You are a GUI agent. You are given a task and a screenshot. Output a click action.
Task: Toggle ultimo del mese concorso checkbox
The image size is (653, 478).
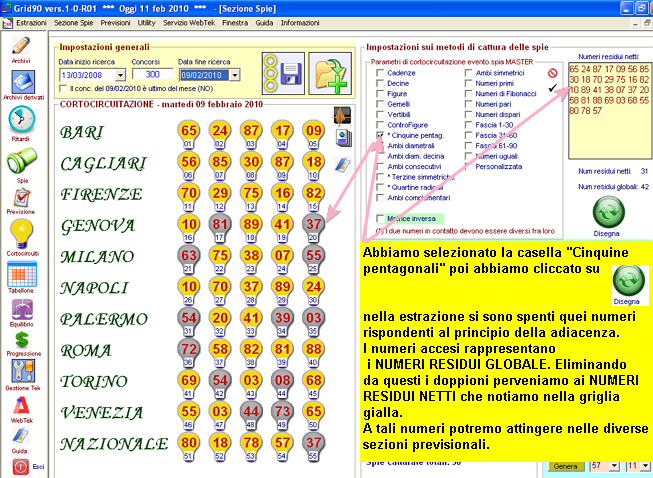[x=63, y=89]
